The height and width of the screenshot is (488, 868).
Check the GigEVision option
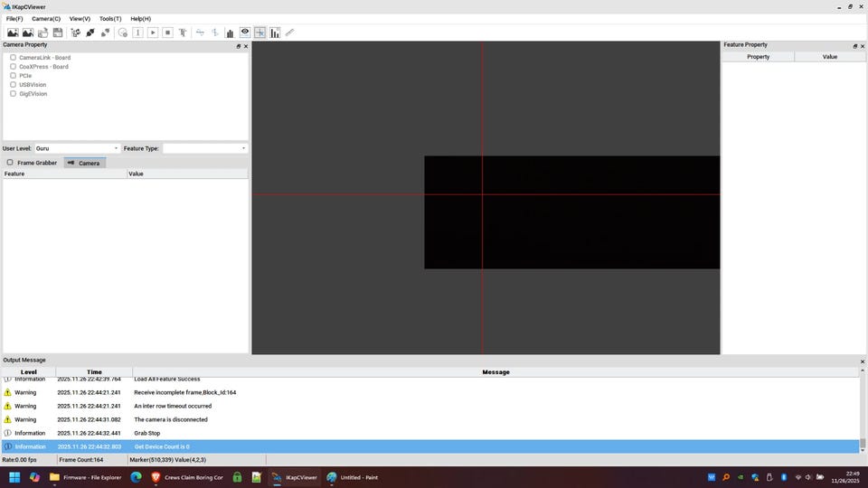click(13, 94)
